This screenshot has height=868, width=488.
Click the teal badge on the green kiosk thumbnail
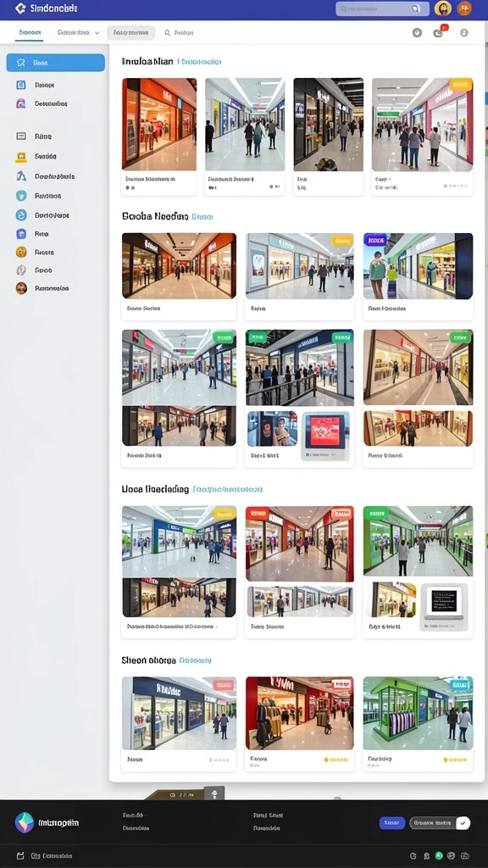click(460, 684)
